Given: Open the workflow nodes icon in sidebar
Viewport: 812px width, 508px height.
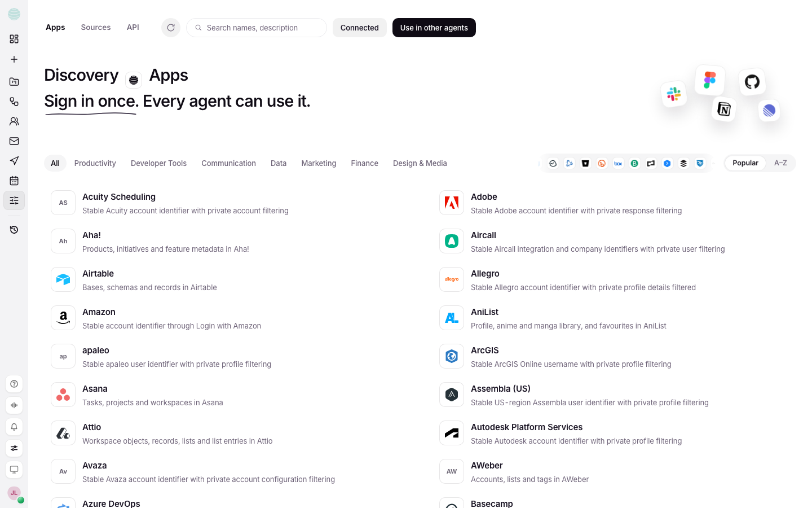Looking at the screenshot, I should pyautogui.click(x=14, y=102).
